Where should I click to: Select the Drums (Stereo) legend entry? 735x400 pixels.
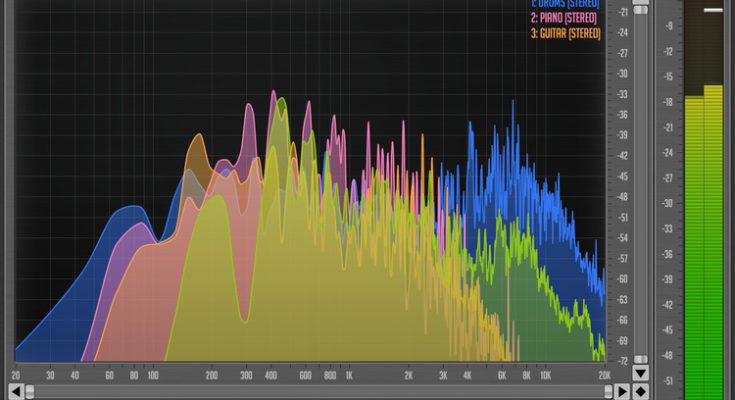pos(565,4)
